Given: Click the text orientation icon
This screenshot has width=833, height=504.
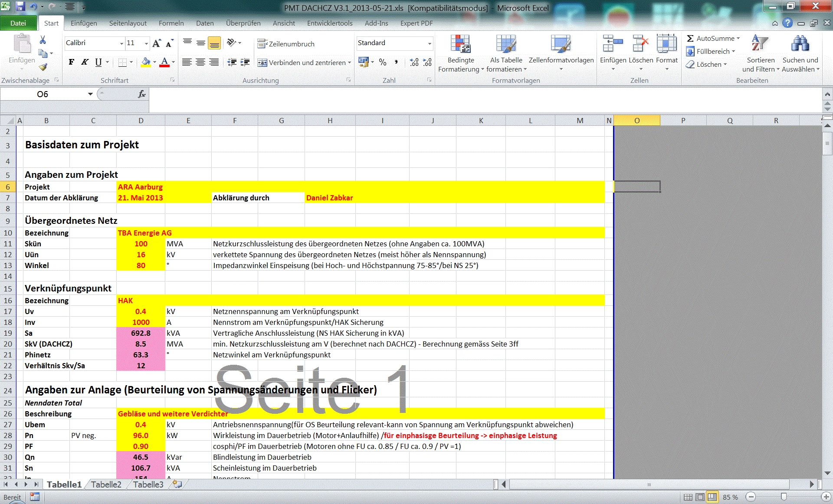Looking at the screenshot, I should (x=232, y=43).
